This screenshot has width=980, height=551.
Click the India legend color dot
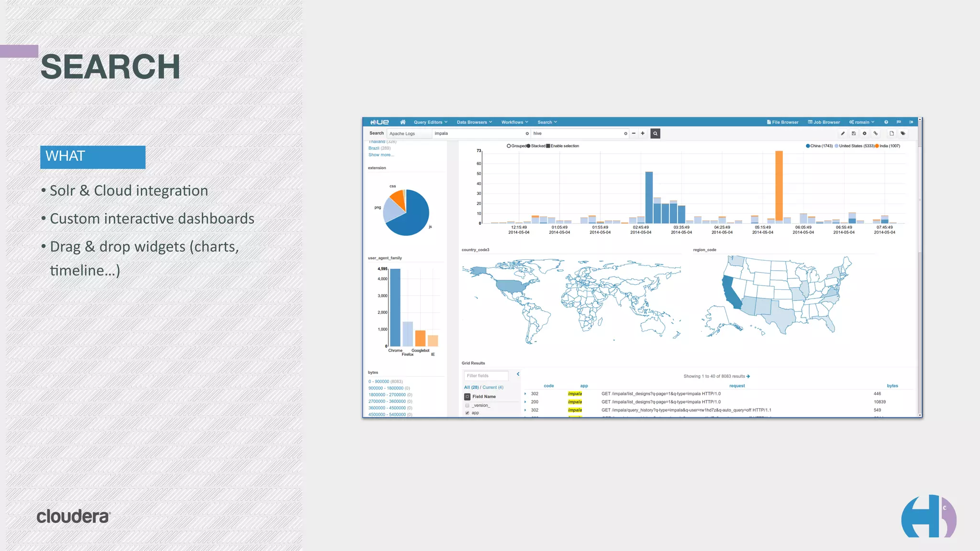877,146
